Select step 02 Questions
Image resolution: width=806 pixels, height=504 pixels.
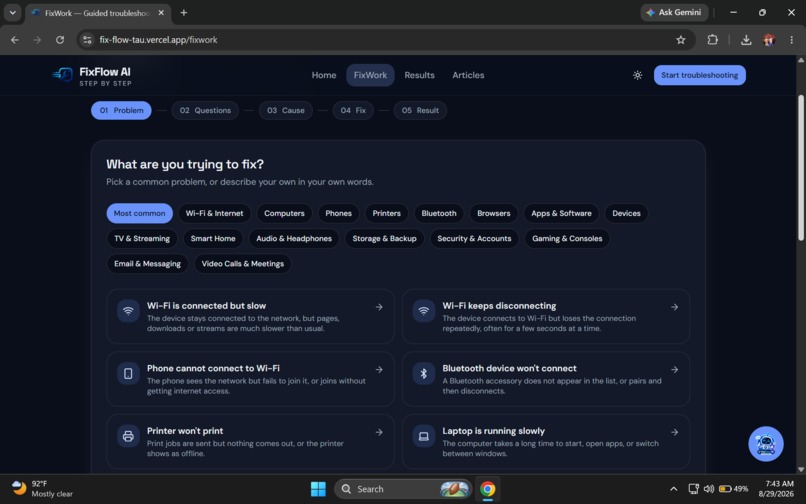[205, 111]
